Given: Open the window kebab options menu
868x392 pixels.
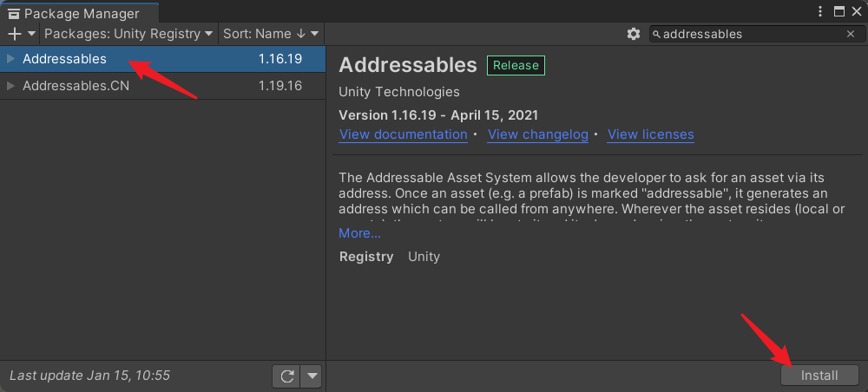Looking at the screenshot, I should point(820,11).
